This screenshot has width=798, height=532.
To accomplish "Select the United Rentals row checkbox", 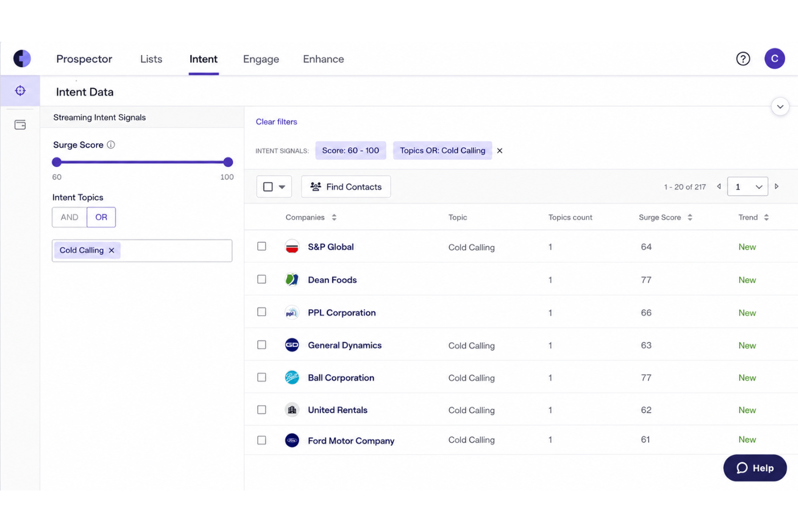I will pos(262,410).
